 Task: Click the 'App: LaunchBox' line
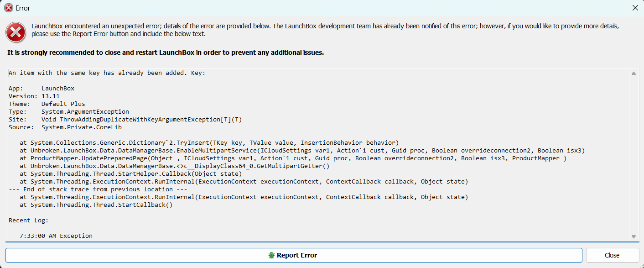coord(42,89)
